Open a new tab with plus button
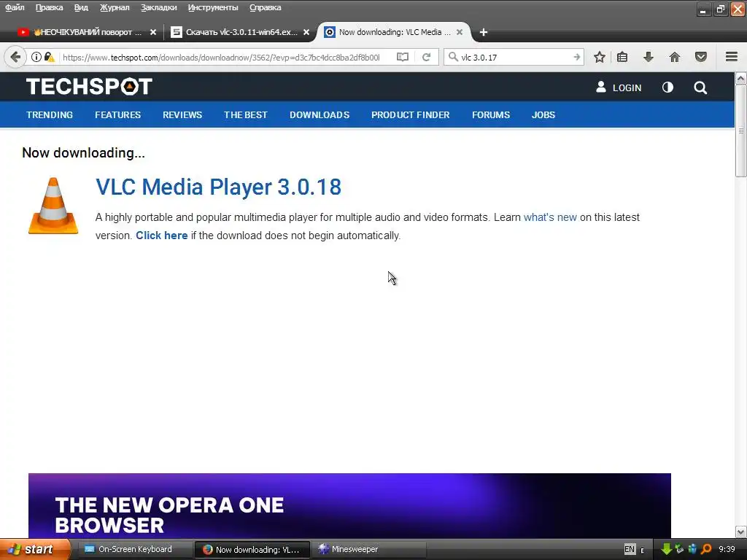747x560 pixels. [x=483, y=32]
